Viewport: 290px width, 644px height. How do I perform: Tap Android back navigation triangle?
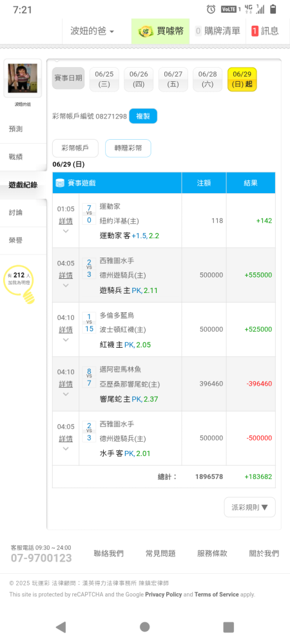point(61,627)
